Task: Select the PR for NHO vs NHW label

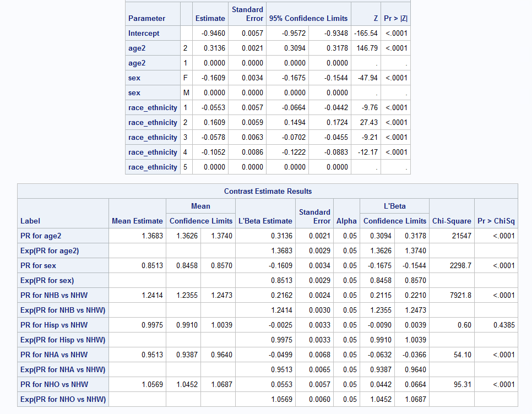Action: click(x=54, y=384)
